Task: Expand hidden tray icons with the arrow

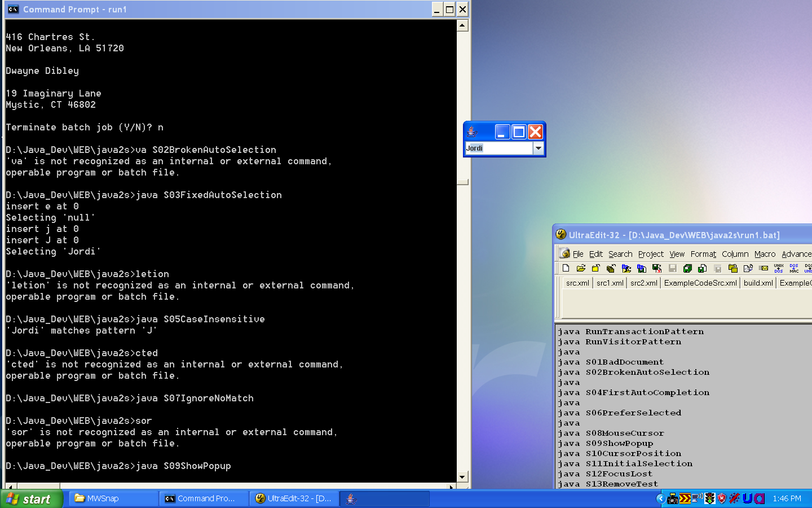Action: [x=661, y=498]
